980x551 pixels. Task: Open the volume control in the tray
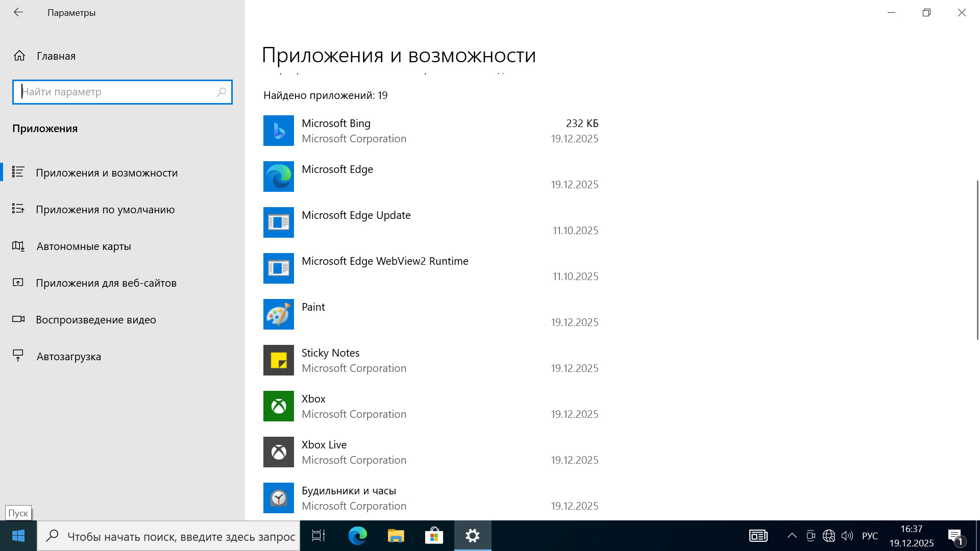(x=847, y=536)
